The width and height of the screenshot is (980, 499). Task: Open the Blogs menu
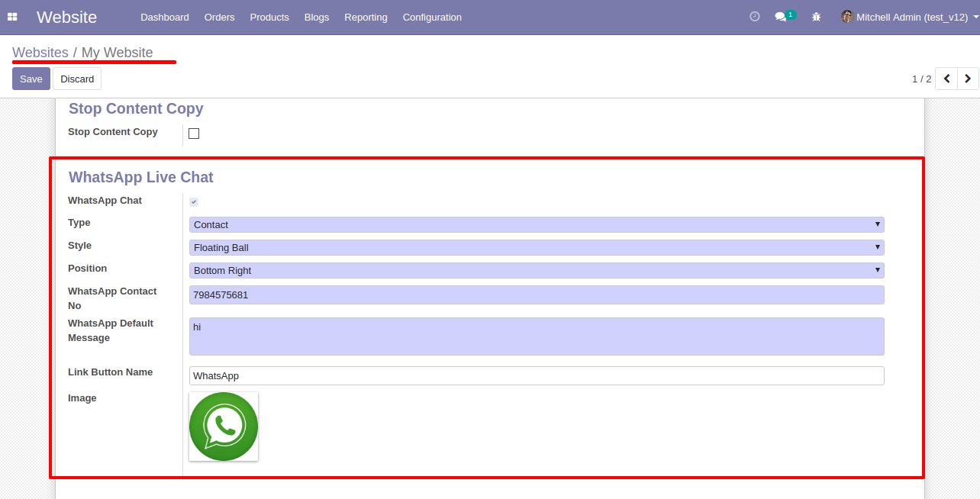pyautogui.click(x=317, y=17)
